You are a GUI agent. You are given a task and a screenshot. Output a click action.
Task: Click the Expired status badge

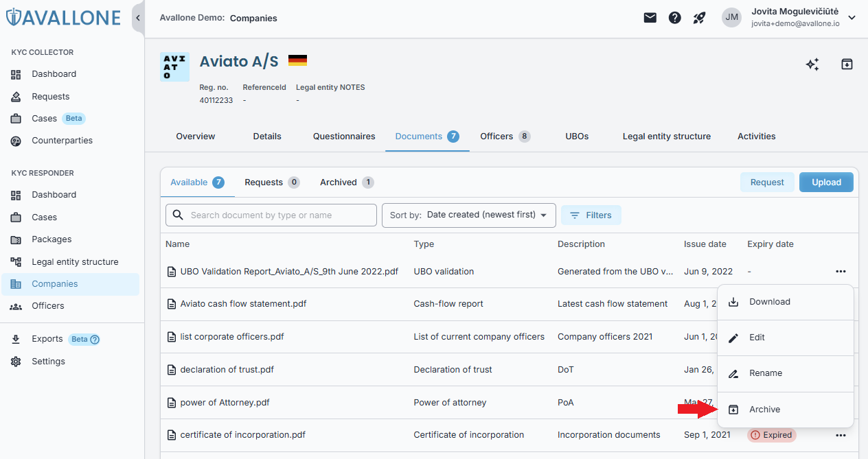click(772, 435)
